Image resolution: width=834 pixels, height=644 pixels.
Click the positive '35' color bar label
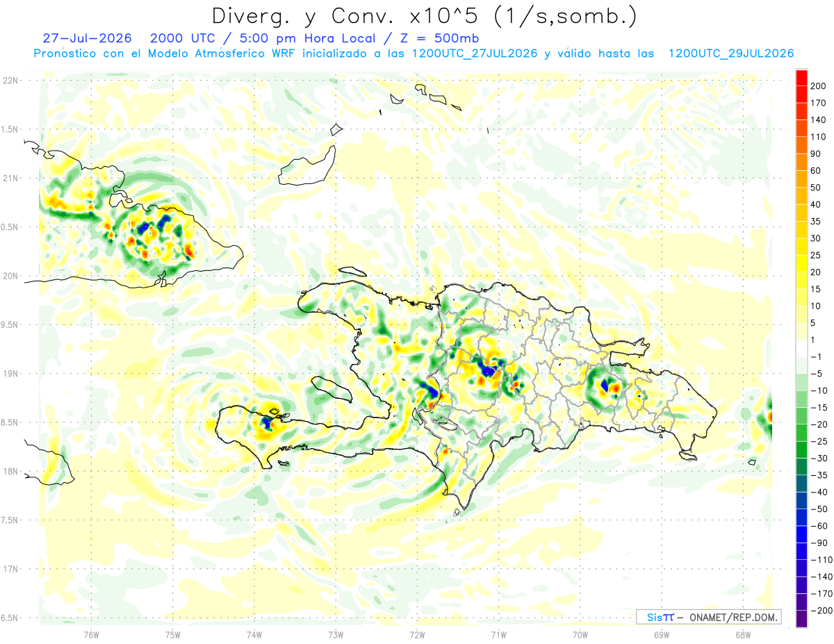[x=816, y=221]
